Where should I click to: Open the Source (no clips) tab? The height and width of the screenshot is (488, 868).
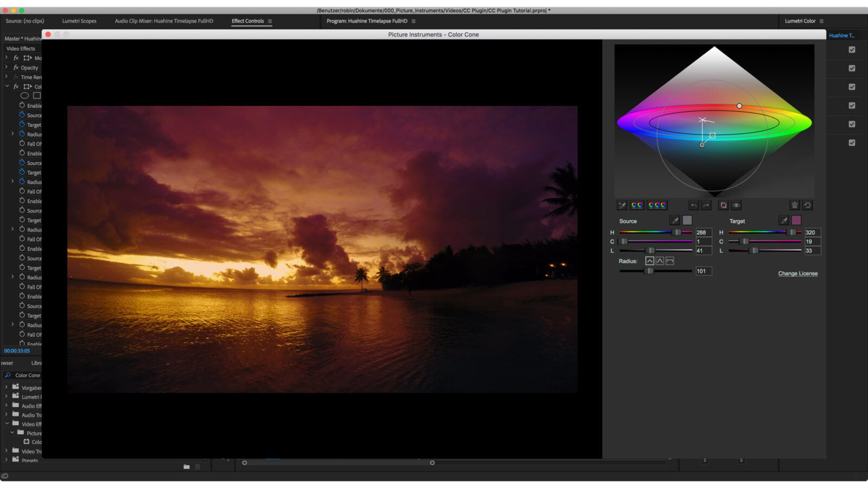tap(25, 21)
